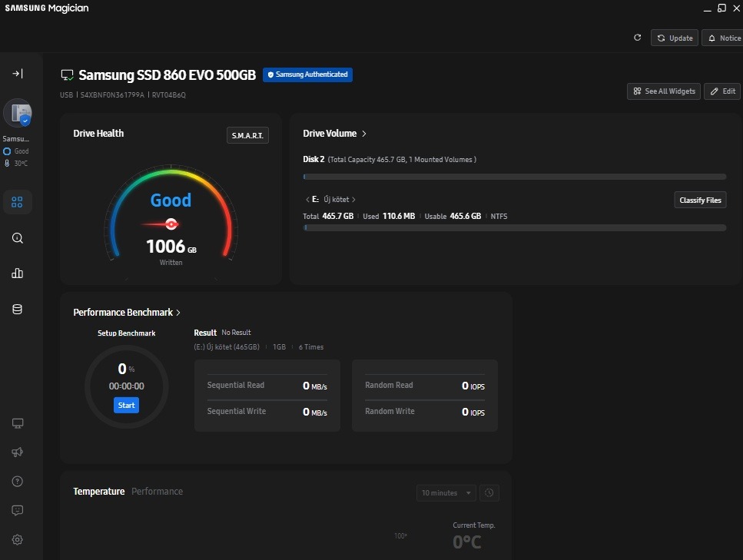
Task: Go to next volume after Új kötet
Action: tap(353, 200)
